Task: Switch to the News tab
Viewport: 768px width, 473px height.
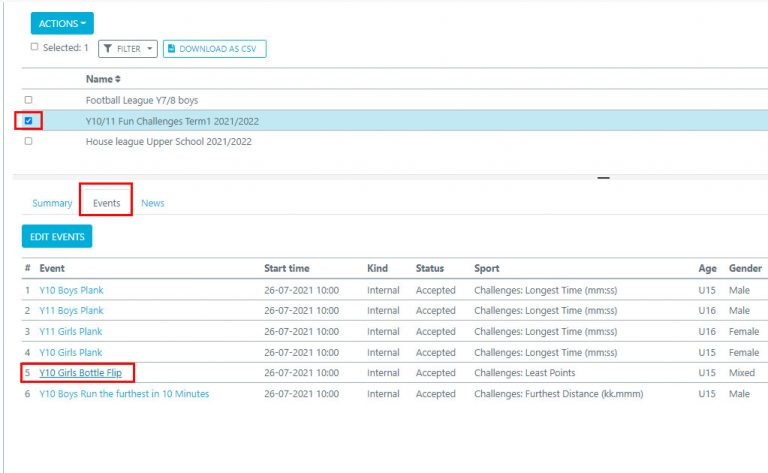Action: 153,203
